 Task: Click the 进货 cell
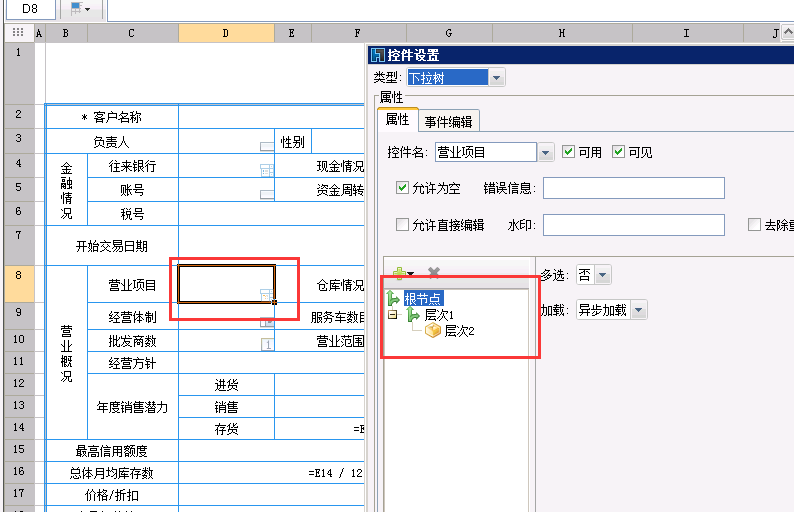coord(226,385)
